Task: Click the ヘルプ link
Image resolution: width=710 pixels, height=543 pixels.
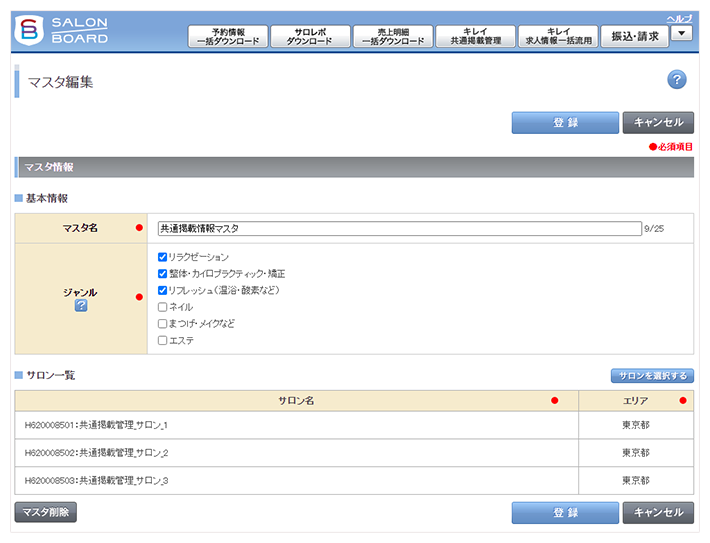Action: [679, 18]
